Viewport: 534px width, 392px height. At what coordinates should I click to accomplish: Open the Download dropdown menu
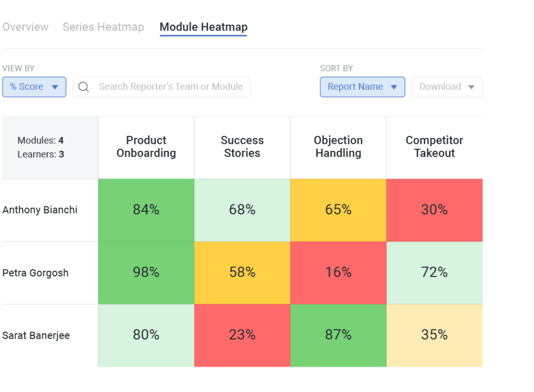tap(447, 87)
